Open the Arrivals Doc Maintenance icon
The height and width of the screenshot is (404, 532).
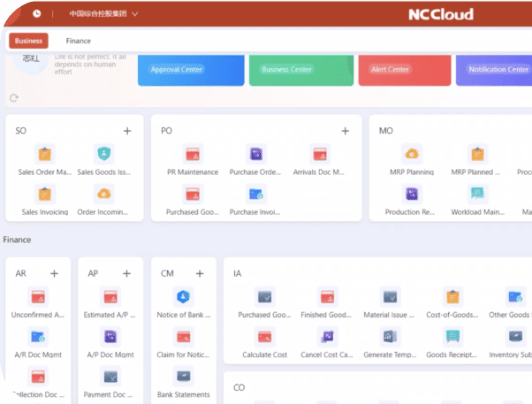pyautogui.click(x=319, y=154)
